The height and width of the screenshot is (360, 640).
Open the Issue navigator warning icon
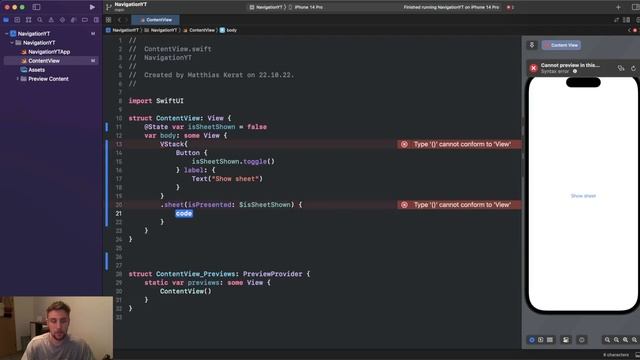click(51, 20)
